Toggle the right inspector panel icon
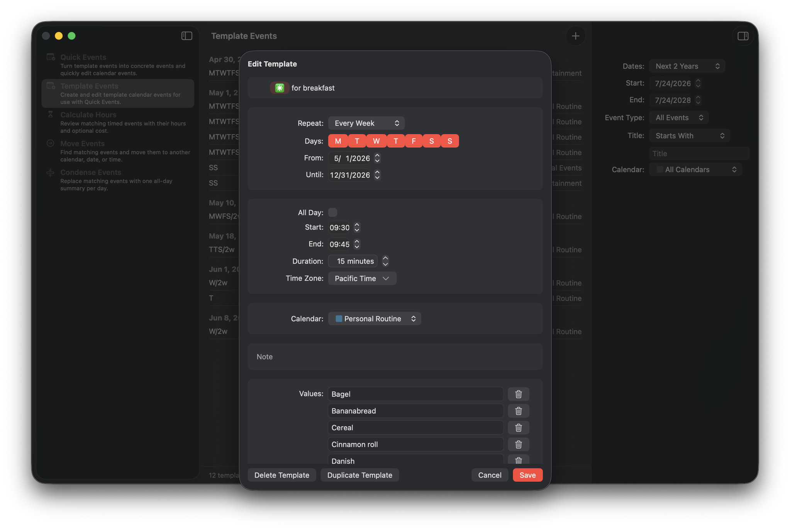The image size is (790, 532). pyautogui.click(x=743, y=36)
